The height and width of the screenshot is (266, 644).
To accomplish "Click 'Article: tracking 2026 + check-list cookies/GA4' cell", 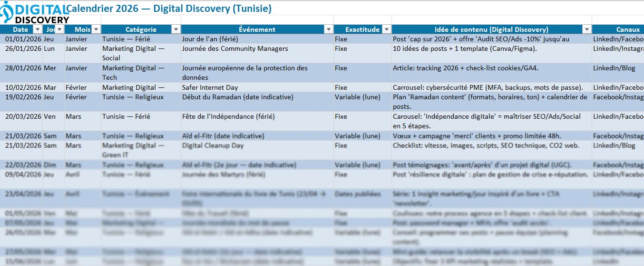I will 492,73.
